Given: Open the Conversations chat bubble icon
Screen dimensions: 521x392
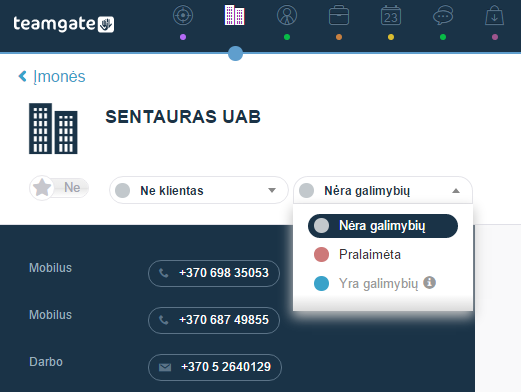Looking at the screenshot, I should [443, 16].
